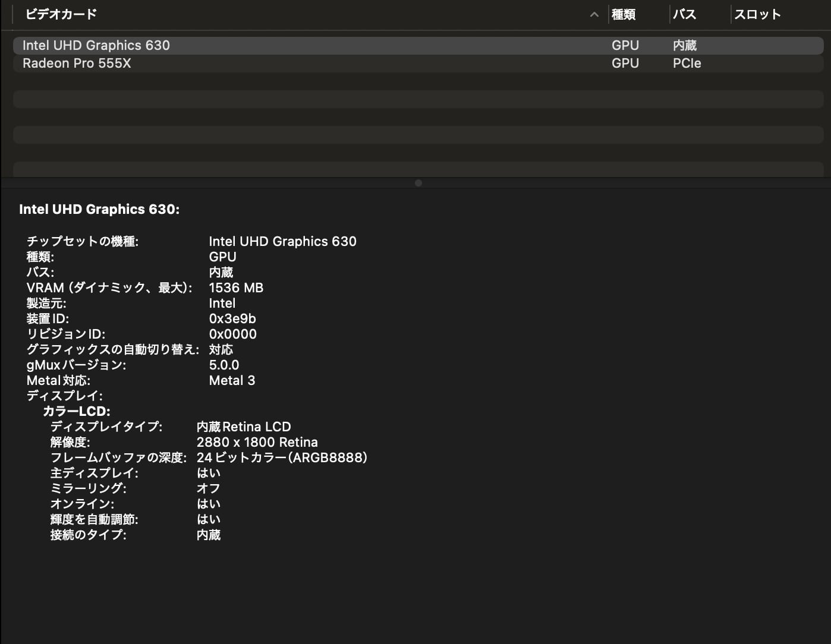Screen dimensions: 831x644
Task: Click the 24ビットカラー framebuffer depth value
Action: point(282,457)
